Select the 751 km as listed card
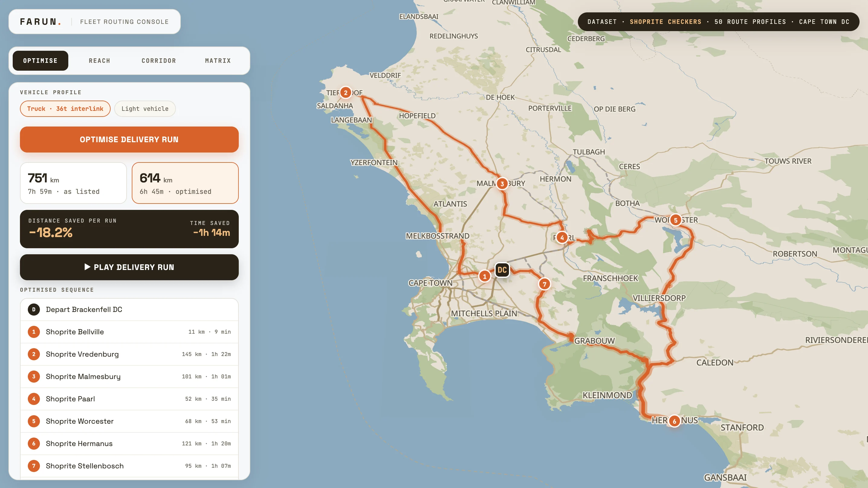The width and height of the screenshot is (868, 488). coord(73,183)
